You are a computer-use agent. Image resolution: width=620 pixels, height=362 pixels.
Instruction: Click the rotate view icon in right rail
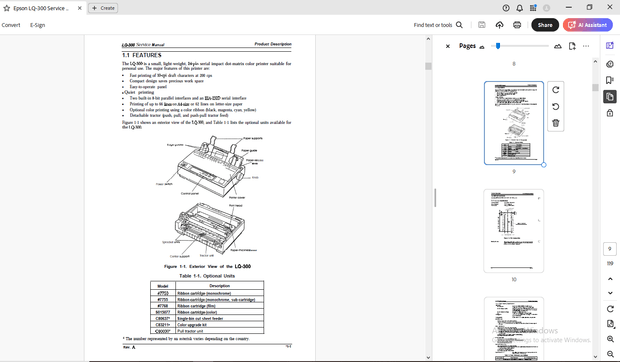(x=610, y=309)
